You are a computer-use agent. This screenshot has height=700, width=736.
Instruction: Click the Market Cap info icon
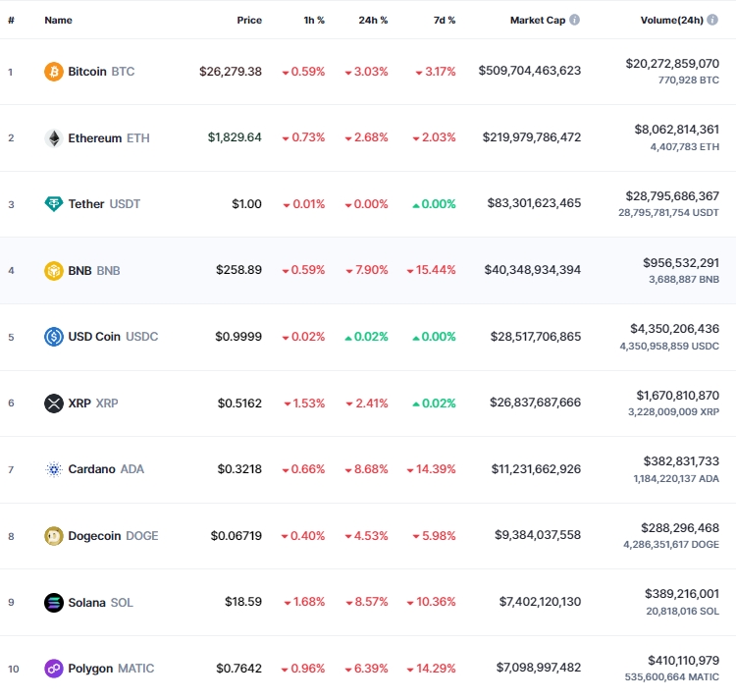point(574,20)
